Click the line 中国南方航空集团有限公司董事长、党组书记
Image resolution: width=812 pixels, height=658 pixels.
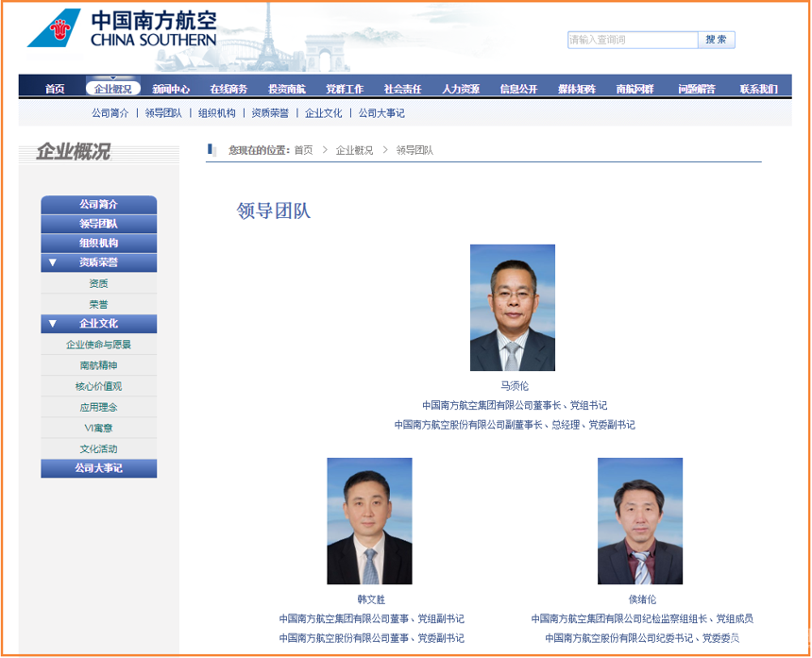[x=515, y=405]
